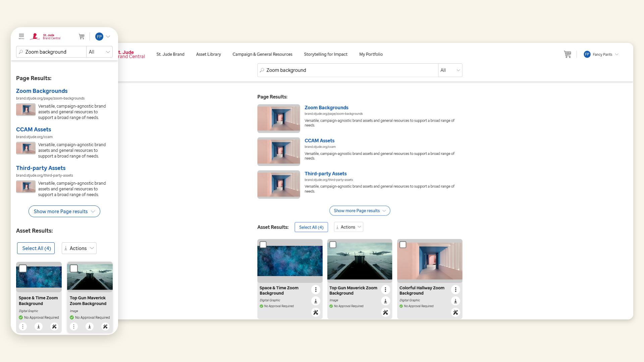Open the desktop search filter All dropdown

click(x=450, y=70)
